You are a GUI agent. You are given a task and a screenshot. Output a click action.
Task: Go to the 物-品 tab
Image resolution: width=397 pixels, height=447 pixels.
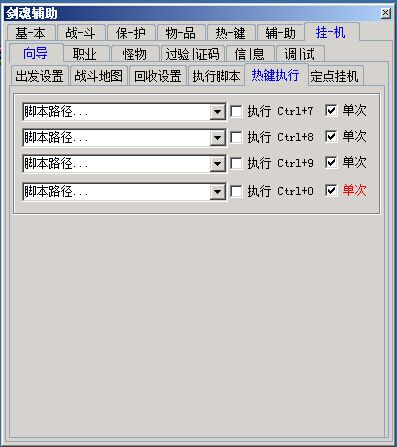pos(181,33)
